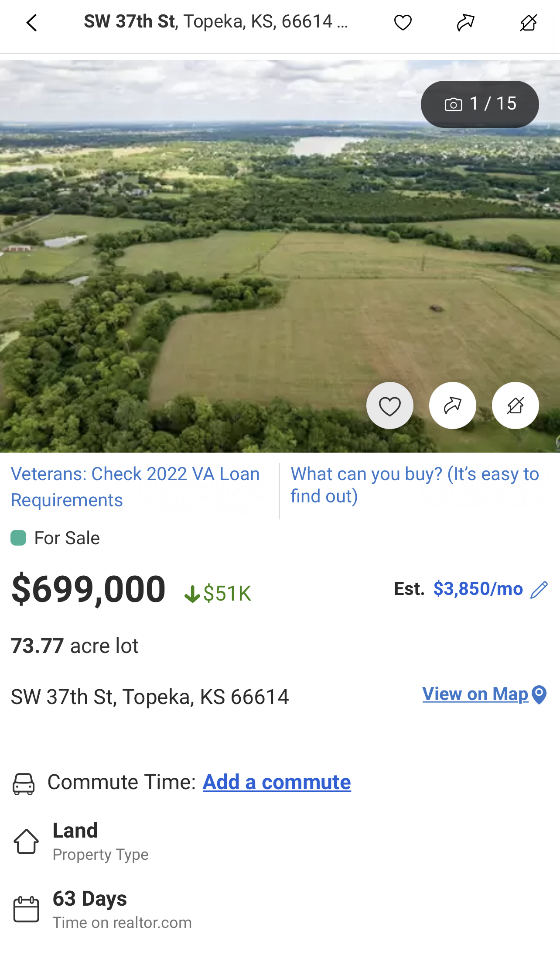The image size is (560, 955).
Task: Tap the calendar icon beside 63 Days
Action: 26,909
